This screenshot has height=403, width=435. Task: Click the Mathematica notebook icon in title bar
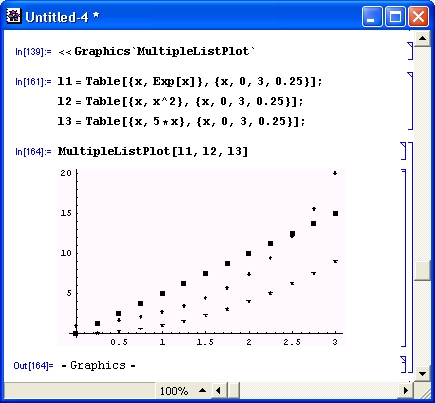[14, 16]
